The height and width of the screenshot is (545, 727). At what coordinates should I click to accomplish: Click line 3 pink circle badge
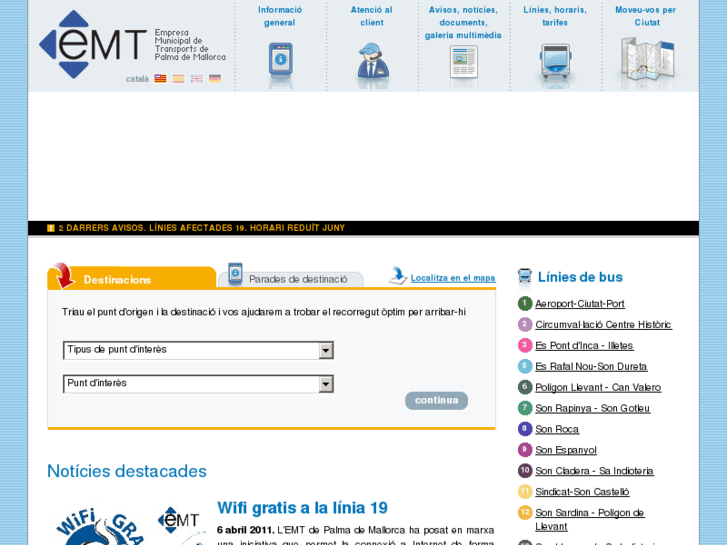[x=524, y=345]
